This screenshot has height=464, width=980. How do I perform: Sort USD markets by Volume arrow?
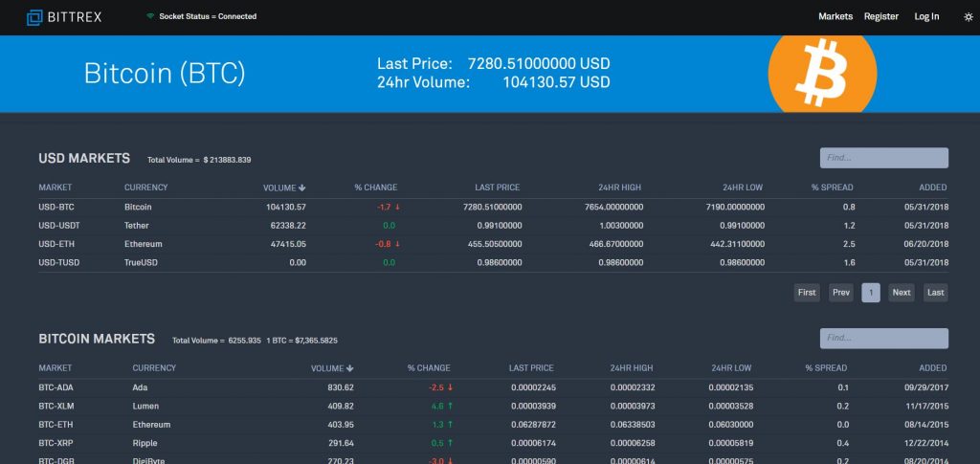301,188
